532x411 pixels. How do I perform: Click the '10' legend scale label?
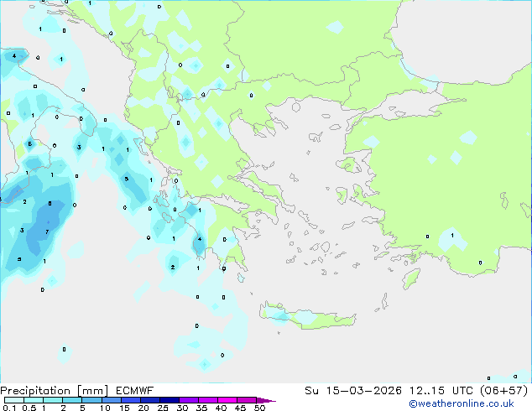click(x=105, y=408)
